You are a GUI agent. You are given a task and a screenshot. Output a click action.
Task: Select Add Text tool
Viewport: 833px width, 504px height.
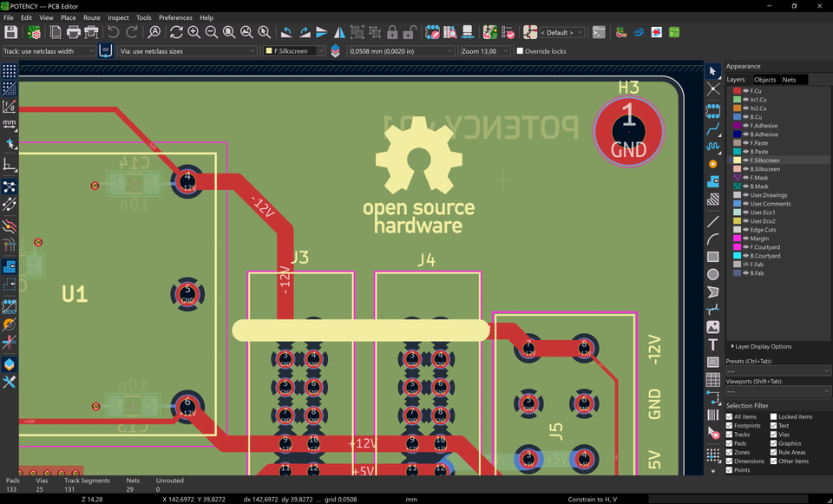pos(713,345)
